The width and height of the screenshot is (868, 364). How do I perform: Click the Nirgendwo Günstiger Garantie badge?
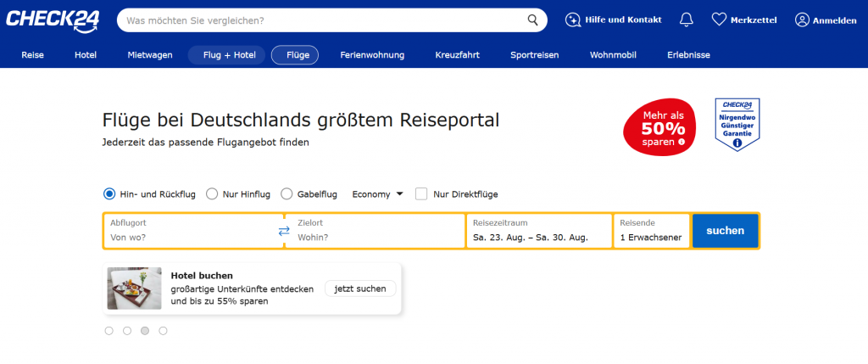[x=737, y=124]
